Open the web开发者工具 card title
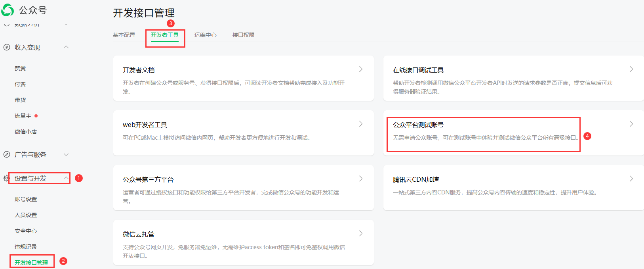 pyautogui.click(x=145, y=125)
